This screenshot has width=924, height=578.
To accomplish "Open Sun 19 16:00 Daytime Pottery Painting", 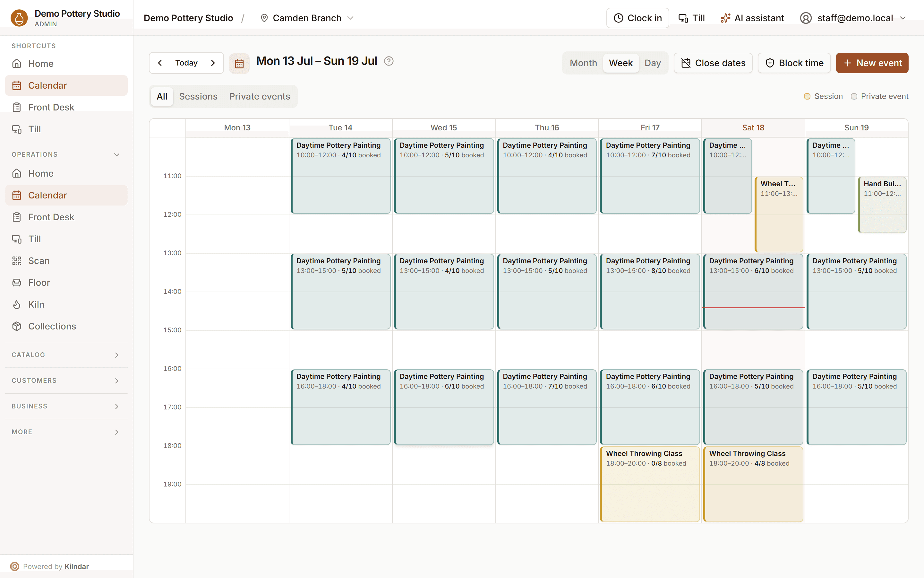I will point(856,407).
